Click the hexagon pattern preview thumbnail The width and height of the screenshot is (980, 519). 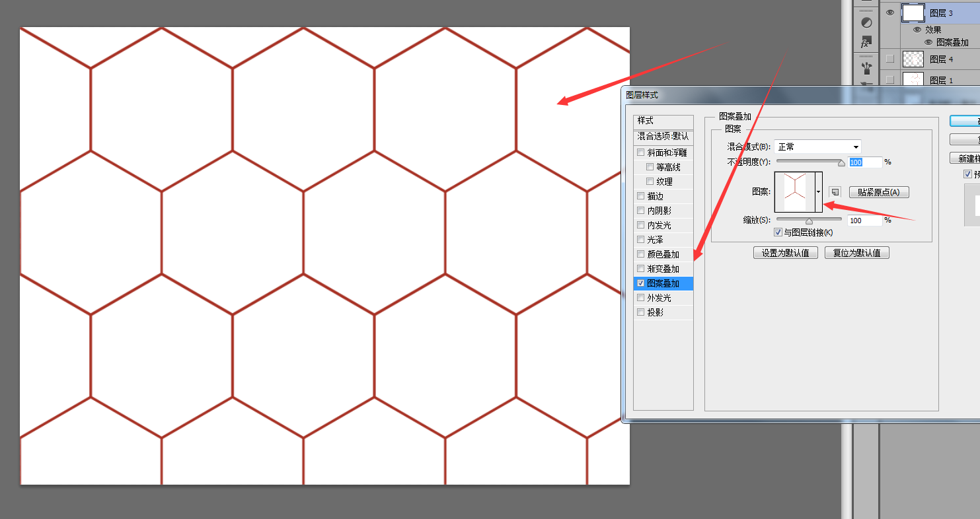(795, 191)
